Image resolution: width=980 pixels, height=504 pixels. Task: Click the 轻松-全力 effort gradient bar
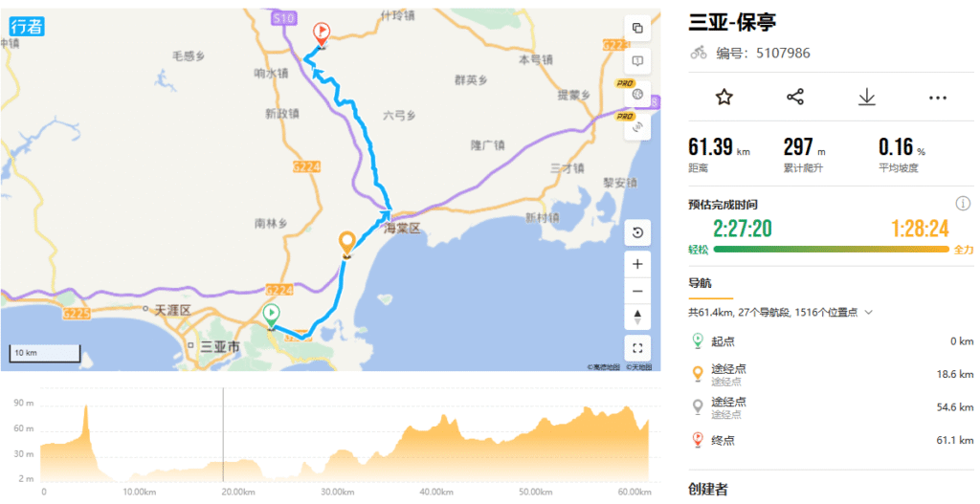click(832, 250)
